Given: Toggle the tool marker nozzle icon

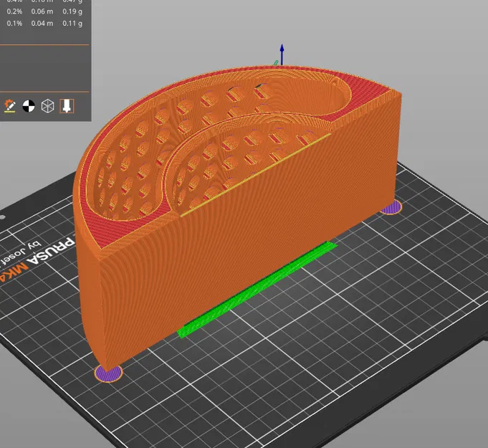Looking at the screenshot, I should coord(67,106).
